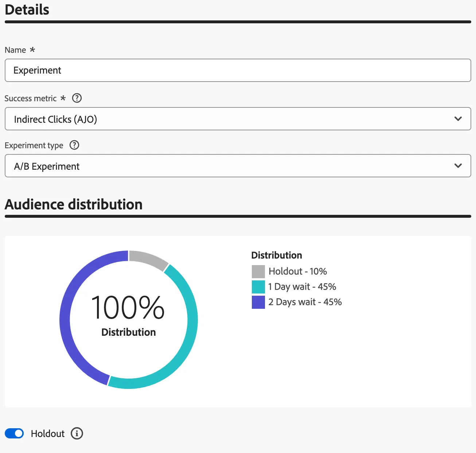Click the '100%' chart center value

point(128,308)
